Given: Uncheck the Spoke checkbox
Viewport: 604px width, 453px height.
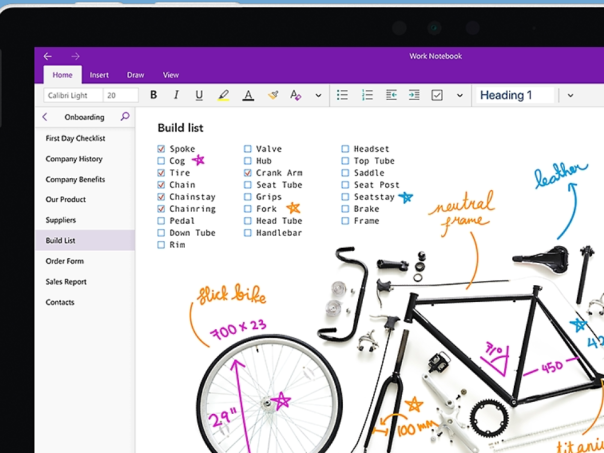Looking at the screenshot, I should 161,149.
